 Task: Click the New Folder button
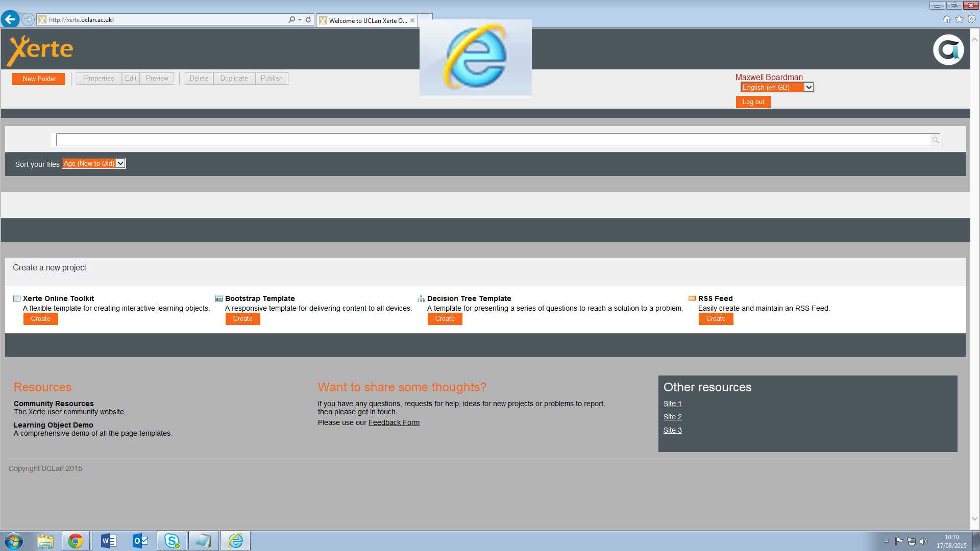coord(39,79)
